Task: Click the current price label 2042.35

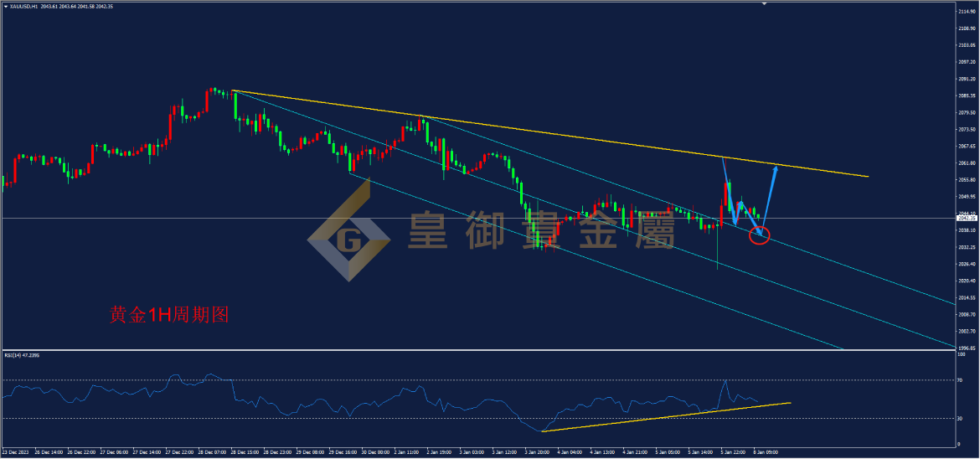Action: [x=967, y=219]
